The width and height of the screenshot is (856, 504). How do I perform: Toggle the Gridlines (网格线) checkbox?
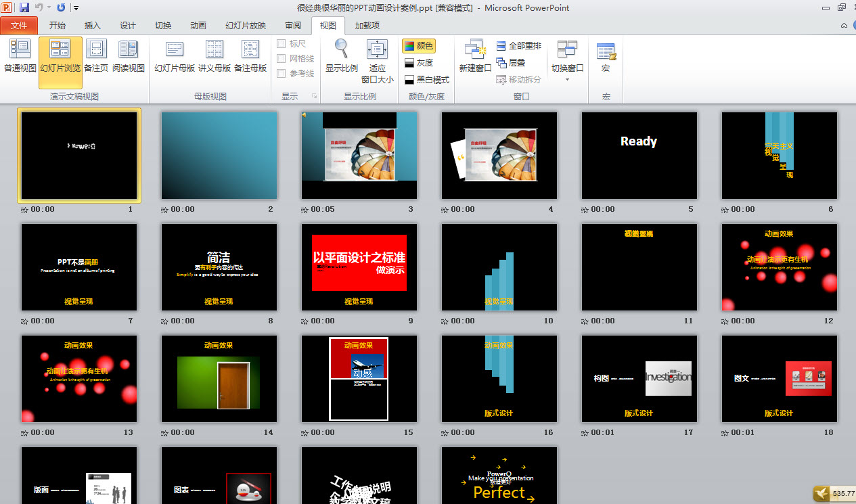[281, 59]
